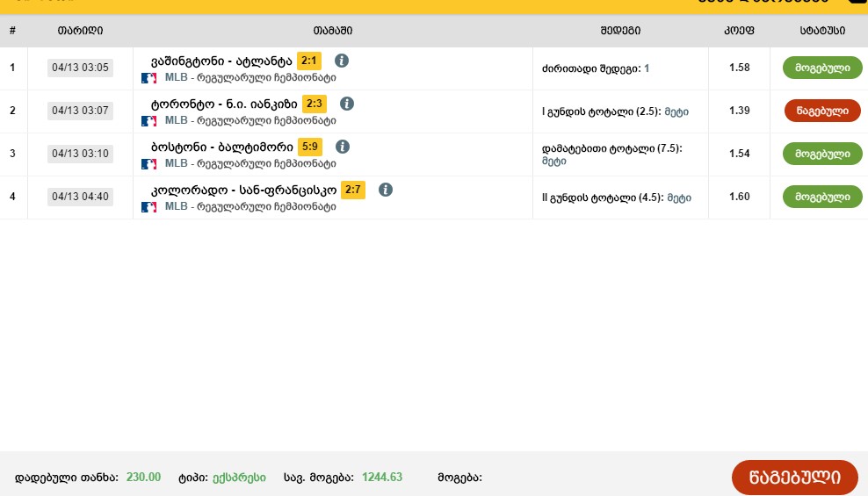The image size is (868, 496).
Task: Click match name კოლორადო - სან-ფრანცისკო
Action: click(x=243, y=190)
